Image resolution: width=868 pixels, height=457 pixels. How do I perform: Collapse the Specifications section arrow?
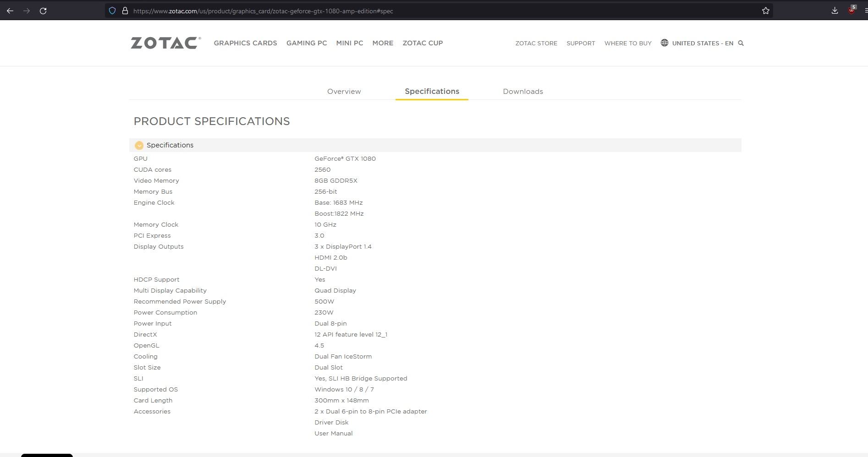click(x=139, y=145)
